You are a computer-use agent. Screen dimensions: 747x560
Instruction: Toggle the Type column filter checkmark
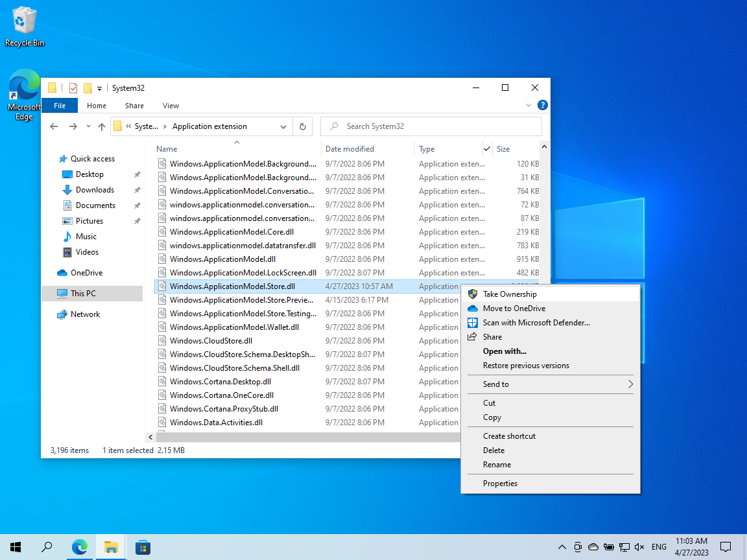click(x=487, y=149)
